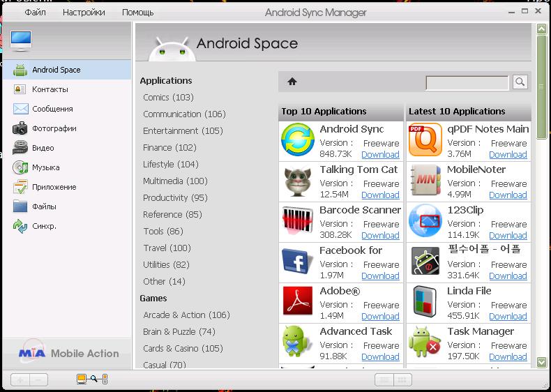
Task: Download Task Manager
Action: [508, 356]
